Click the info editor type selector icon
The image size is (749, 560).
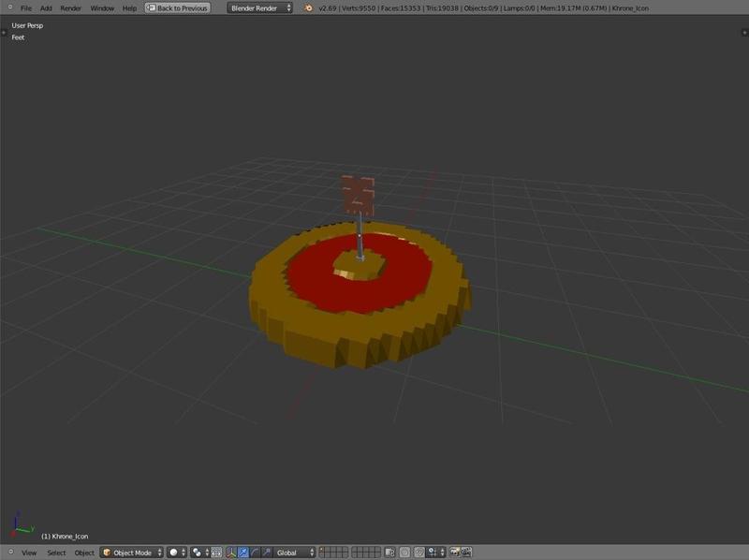click(x=10, y=7)
